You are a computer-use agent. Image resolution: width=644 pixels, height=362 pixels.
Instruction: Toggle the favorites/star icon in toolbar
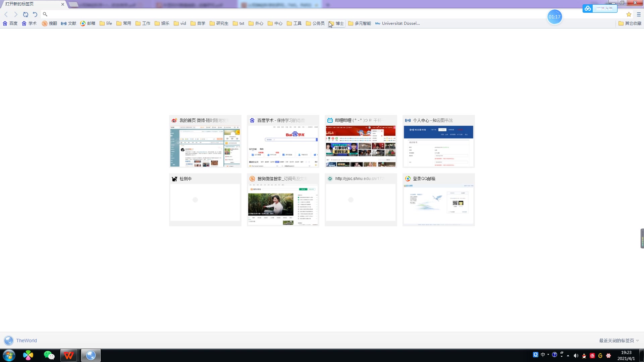[629, 14]
